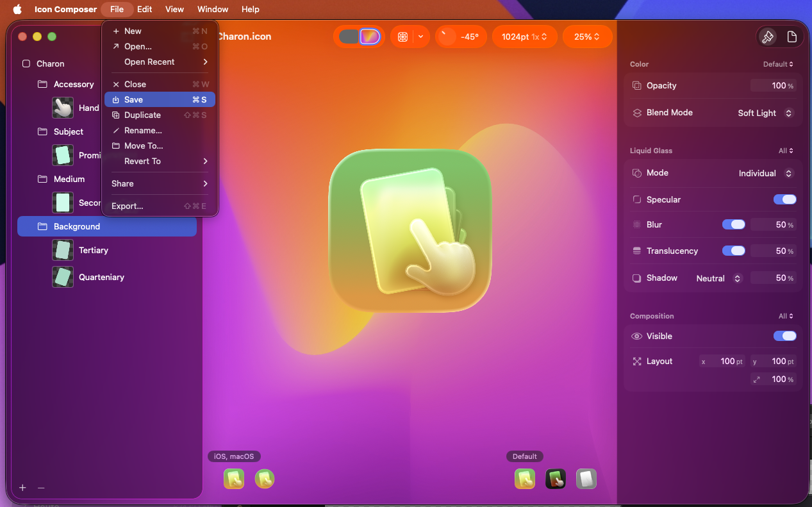
Task: Disable the Blur toggle
Action: click(733, 224)
